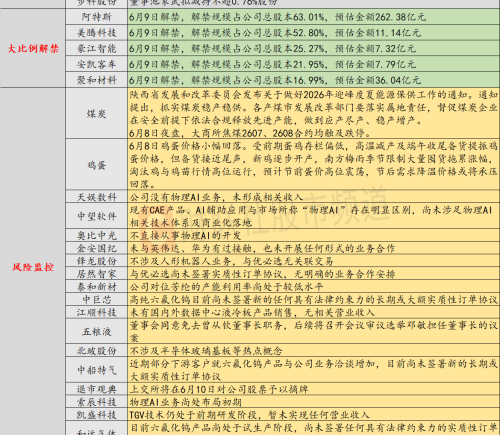Select the 不涉及半导体玻璃基板等热点概念 description
The image size is (500, 435).
313,351
